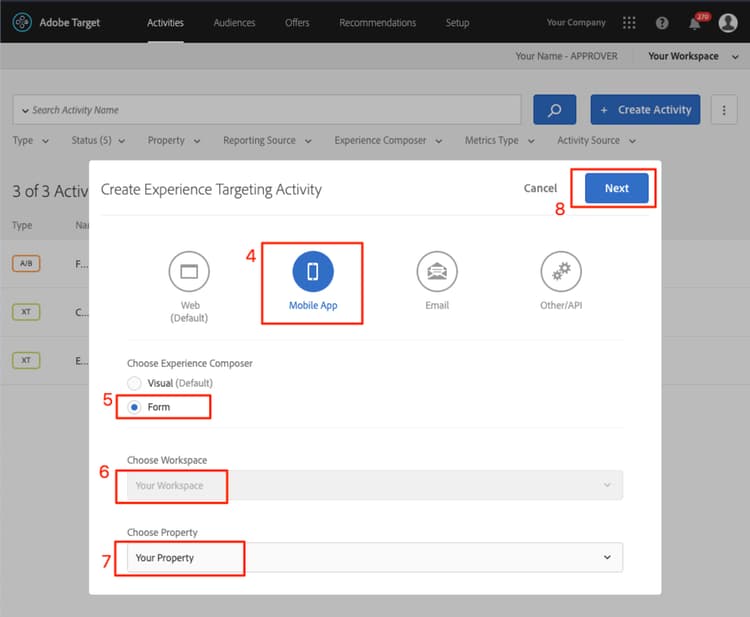Open the help question mark icon
The height and width of the screenshot is (617, 750).
click(662, 23)
